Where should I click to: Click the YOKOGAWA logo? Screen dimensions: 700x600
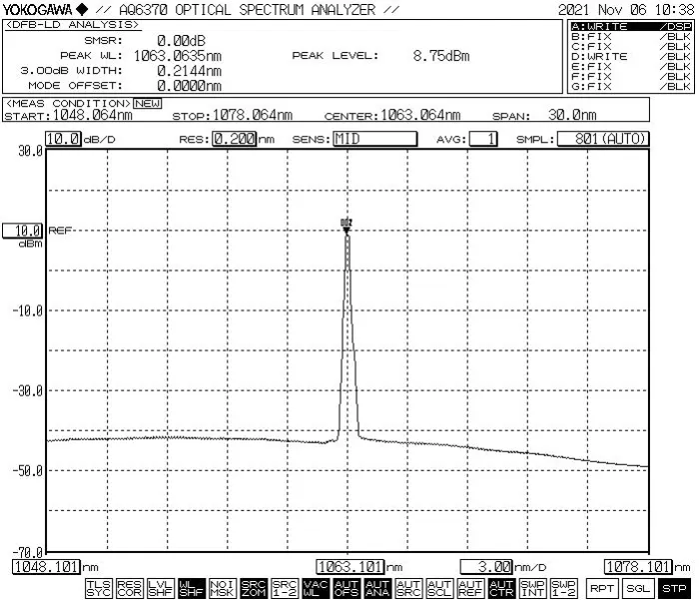(x=45, y=9)
